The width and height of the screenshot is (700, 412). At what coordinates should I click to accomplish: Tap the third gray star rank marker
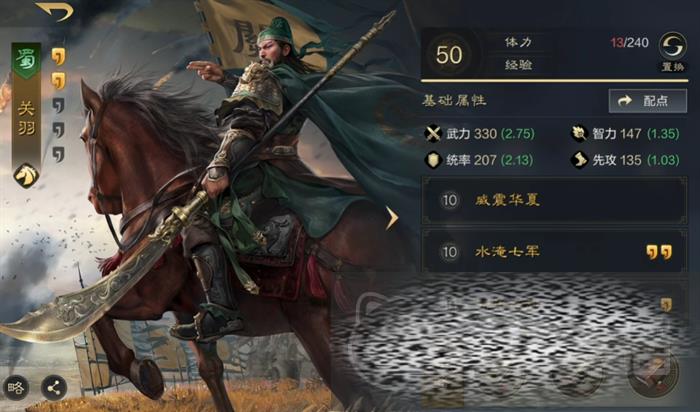[x=58, y=106]
